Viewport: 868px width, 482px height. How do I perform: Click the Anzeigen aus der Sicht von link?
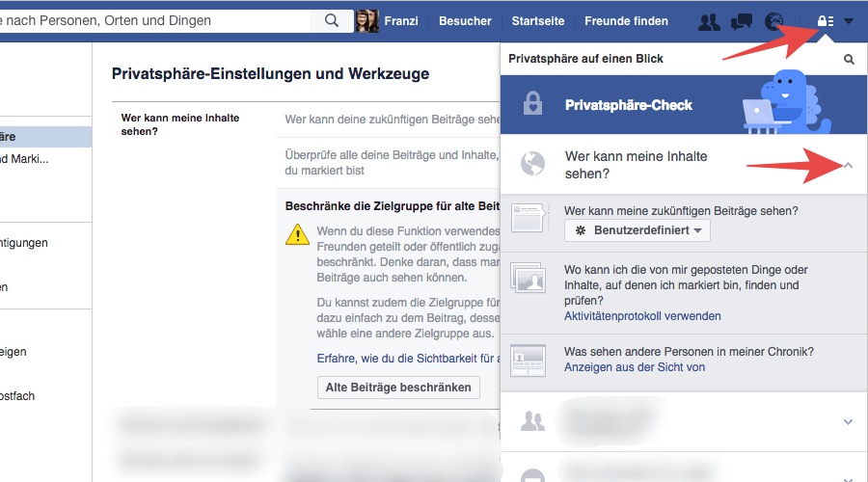635,367
